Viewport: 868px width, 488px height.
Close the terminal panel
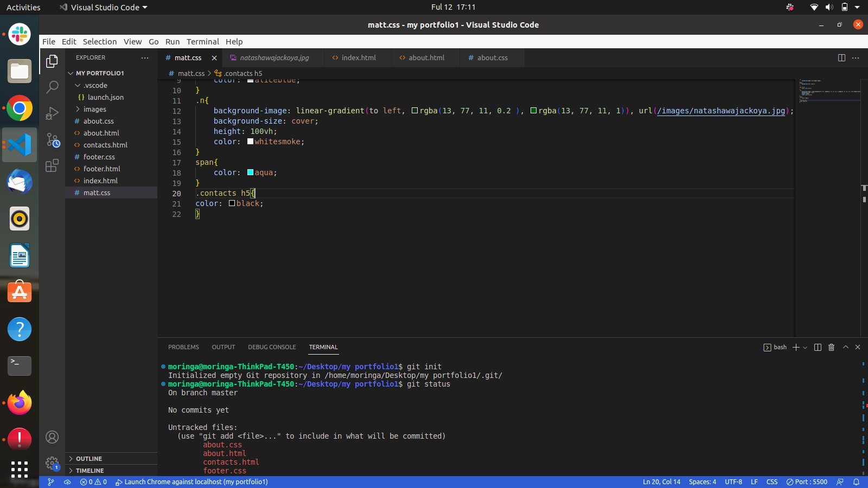[858, 347]
